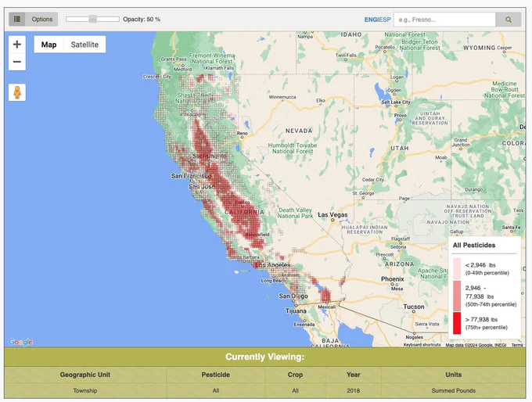Click the All Pesticides legend title
The width and height of the screenshot is (532, 402).
[x=474, y=245]
